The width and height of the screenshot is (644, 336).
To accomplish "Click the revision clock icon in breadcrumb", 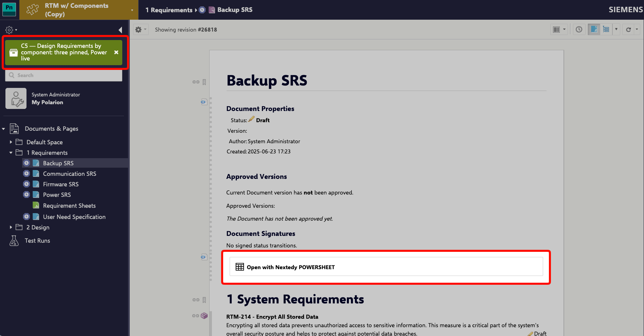I will (x=202, y=10).
